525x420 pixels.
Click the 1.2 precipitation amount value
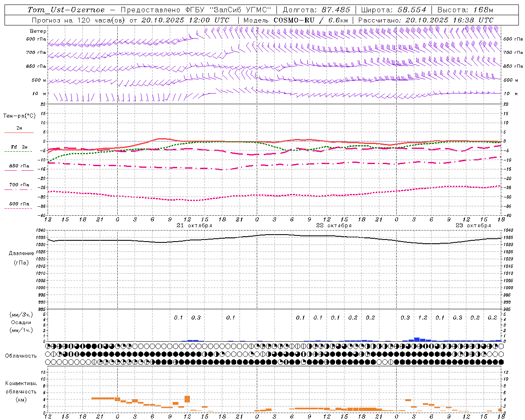tap(422, 317)
